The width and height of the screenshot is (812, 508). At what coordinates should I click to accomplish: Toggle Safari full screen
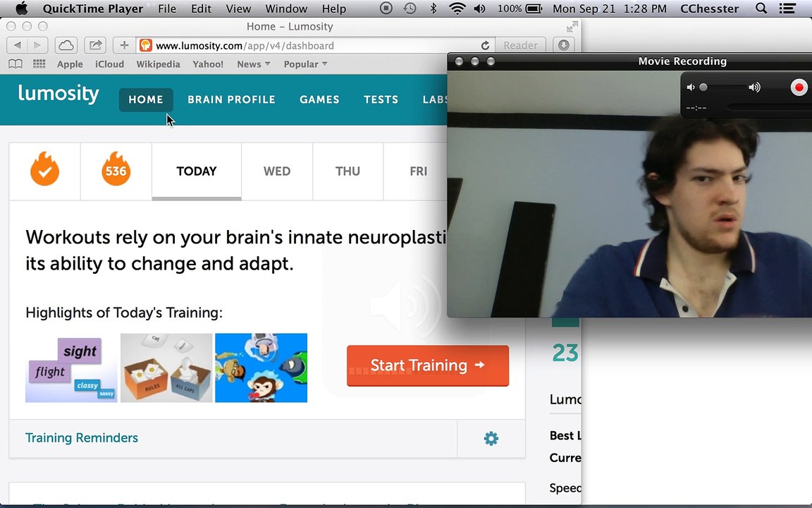572,26
